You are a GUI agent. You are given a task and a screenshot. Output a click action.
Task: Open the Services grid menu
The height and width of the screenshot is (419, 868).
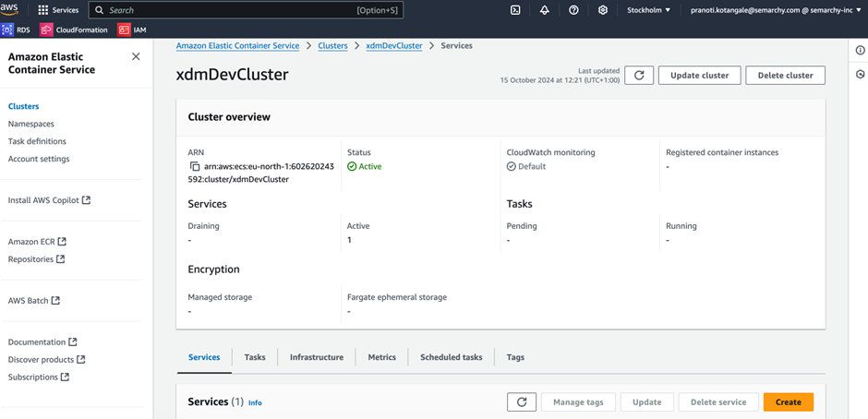tap(57, 10)
